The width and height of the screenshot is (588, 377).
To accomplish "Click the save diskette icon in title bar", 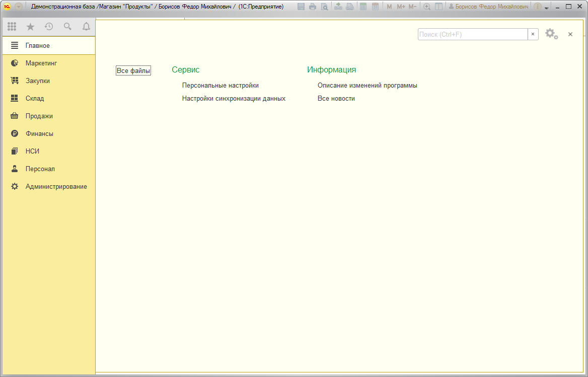I will coord(301,7).
